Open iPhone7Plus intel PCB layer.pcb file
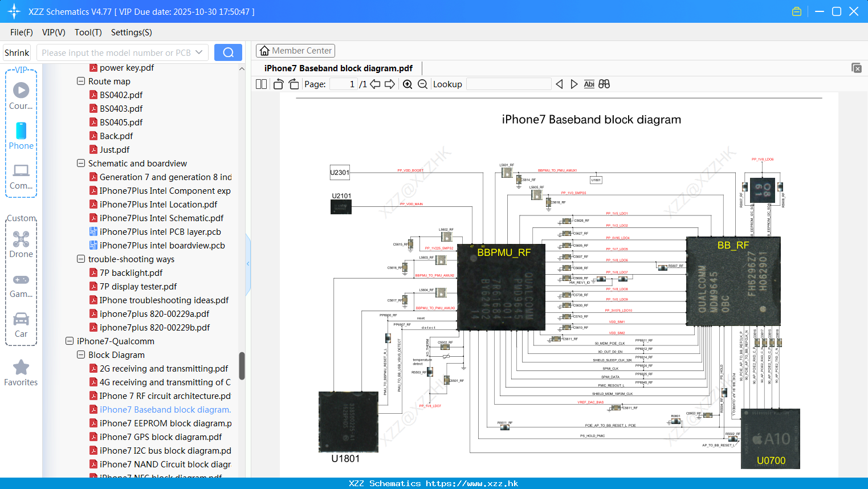 (160, 232)
